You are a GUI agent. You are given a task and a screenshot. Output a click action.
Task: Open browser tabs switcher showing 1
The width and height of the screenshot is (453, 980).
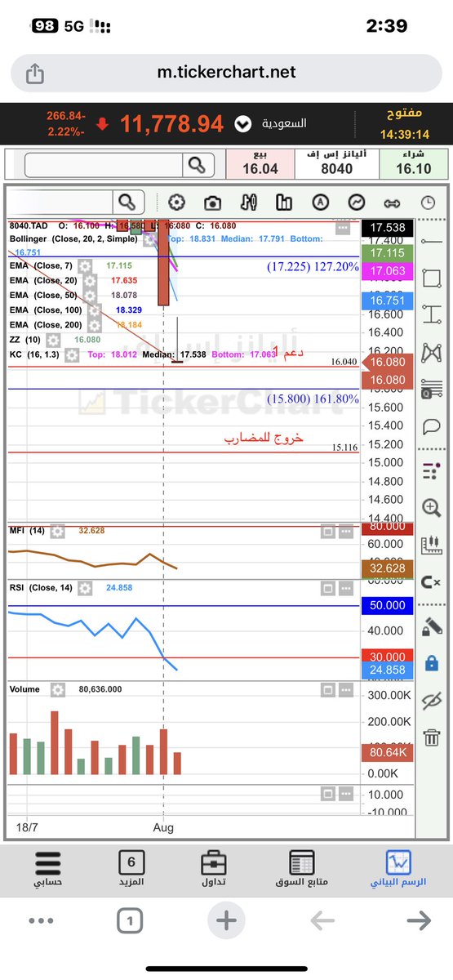[x=130, y=922]
